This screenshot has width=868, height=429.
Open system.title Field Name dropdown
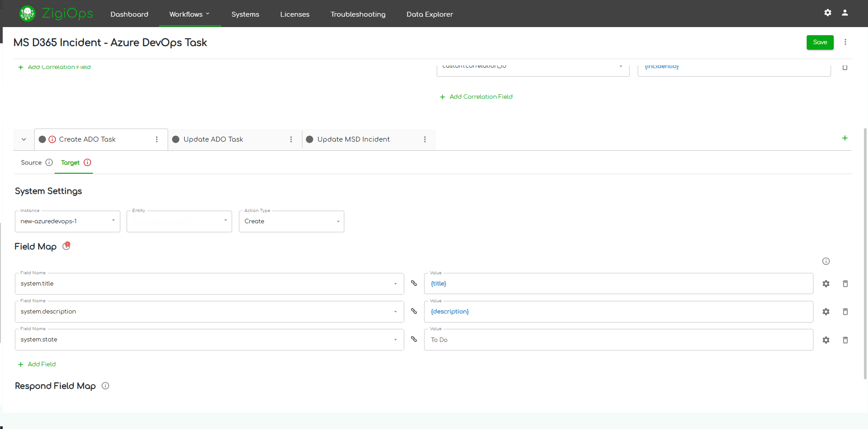point(210,284)
